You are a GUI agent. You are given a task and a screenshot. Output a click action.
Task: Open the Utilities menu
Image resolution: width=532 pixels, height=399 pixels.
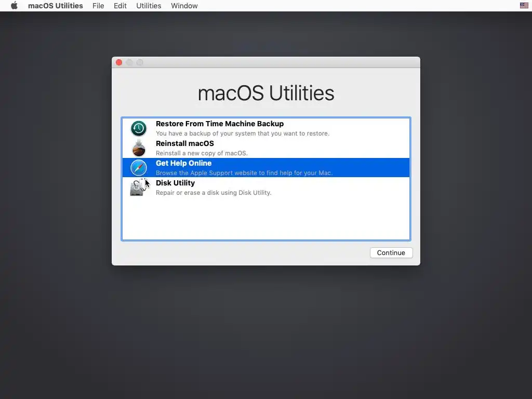pyautogui.click(x=149, y=6)
